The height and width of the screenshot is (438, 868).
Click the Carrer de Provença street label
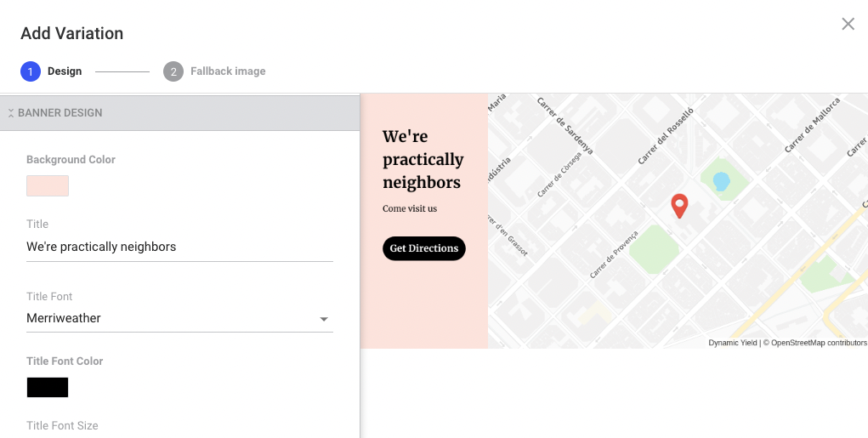pyautogui.click(x=614, y=254)
